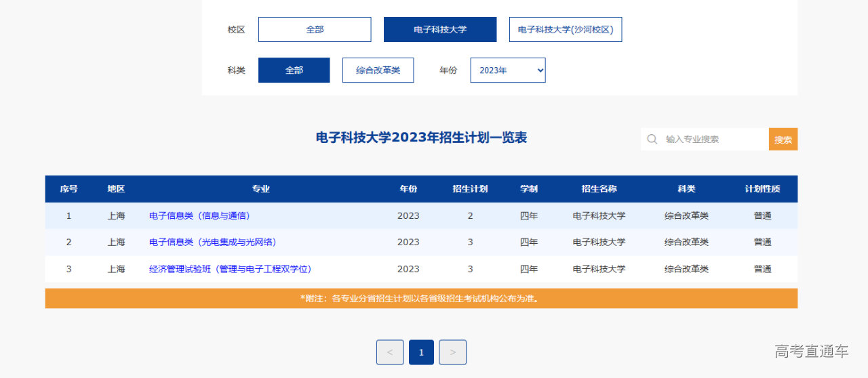
Task: Click the 地区 column header
Action: (116, 189)
